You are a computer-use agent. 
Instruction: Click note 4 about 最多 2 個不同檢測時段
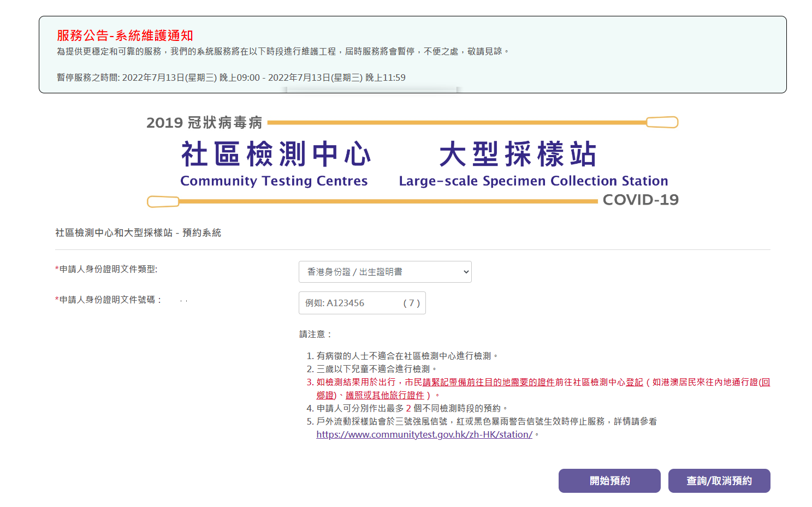pos(412,408)
